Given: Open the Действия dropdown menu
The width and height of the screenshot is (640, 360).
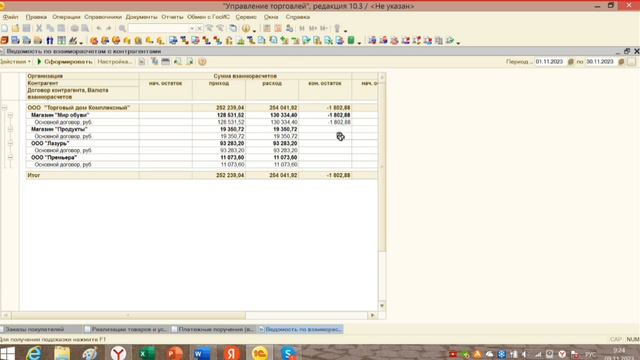Looking at the screenshot, I should click(x=16, y=62).
